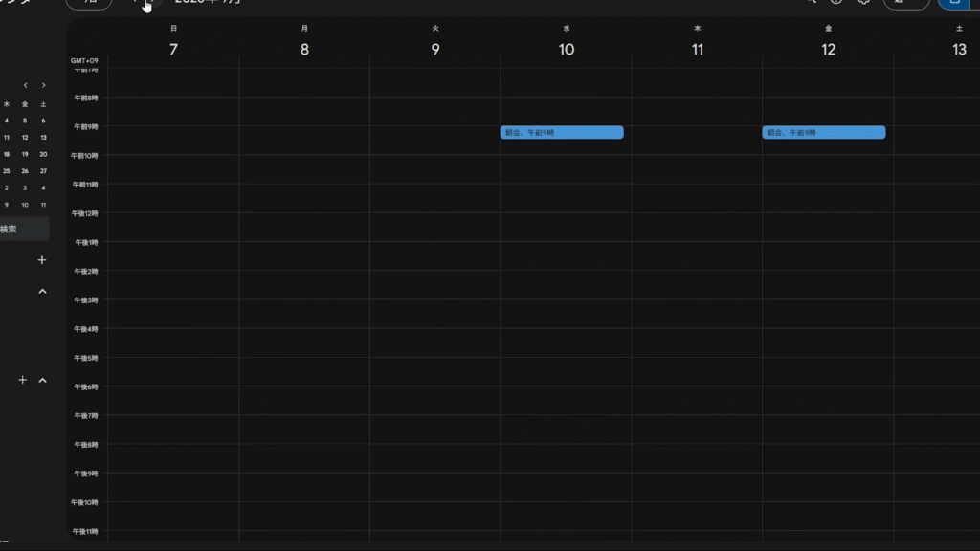Open the settings gear icon
Screen dimensions: 980x551
pos(863,2)
